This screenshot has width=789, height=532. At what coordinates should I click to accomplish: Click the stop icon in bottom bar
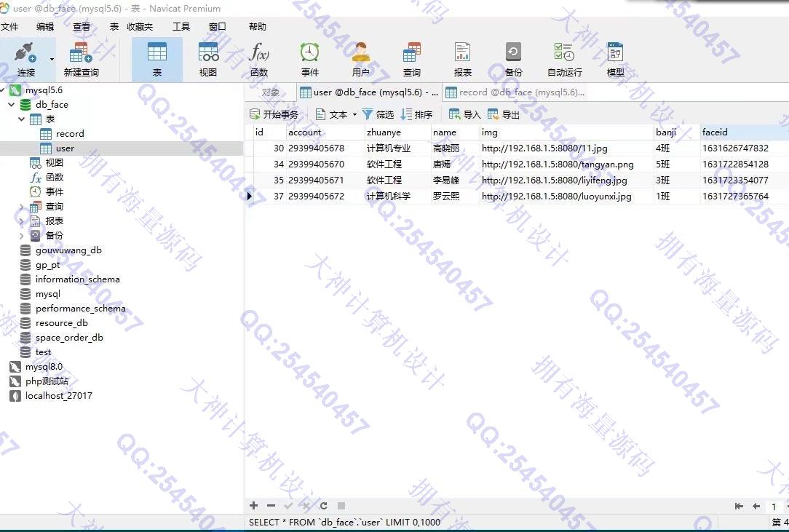(x=341, y=506)
